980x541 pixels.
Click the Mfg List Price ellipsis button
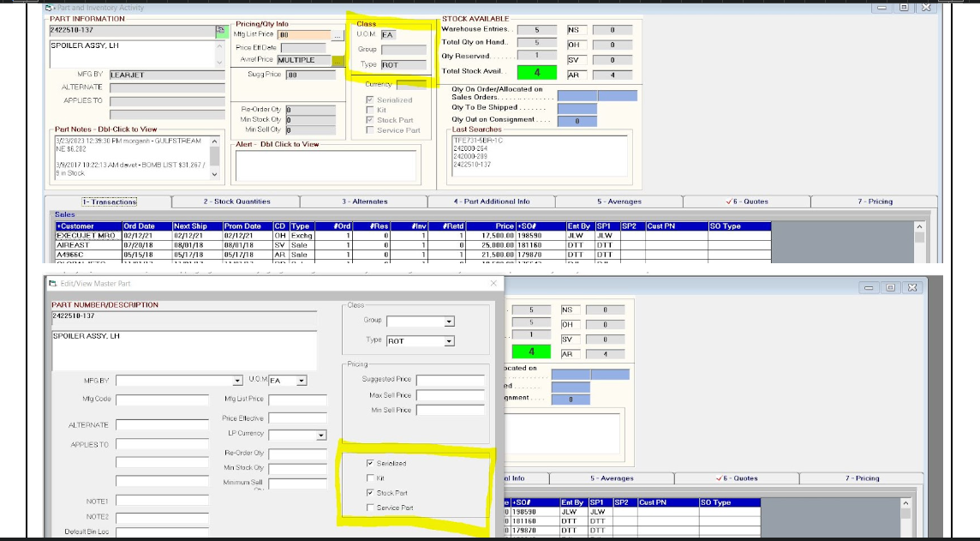pyautogui.click(x=338, y=35)
